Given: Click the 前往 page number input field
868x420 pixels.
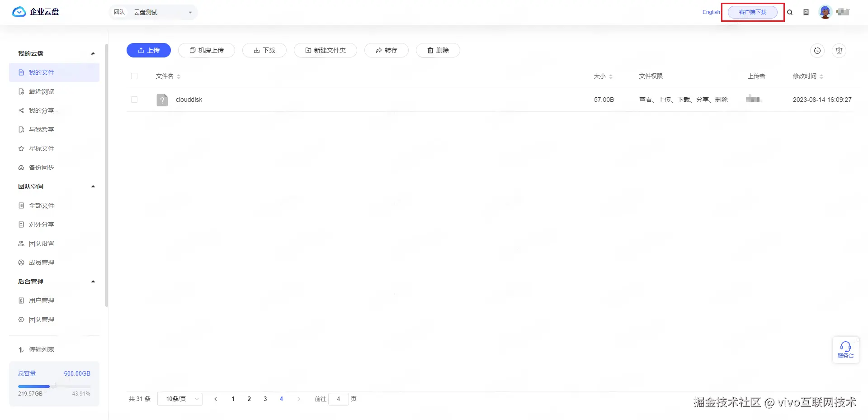Looking at the screenshot, I should pos(339,399).
